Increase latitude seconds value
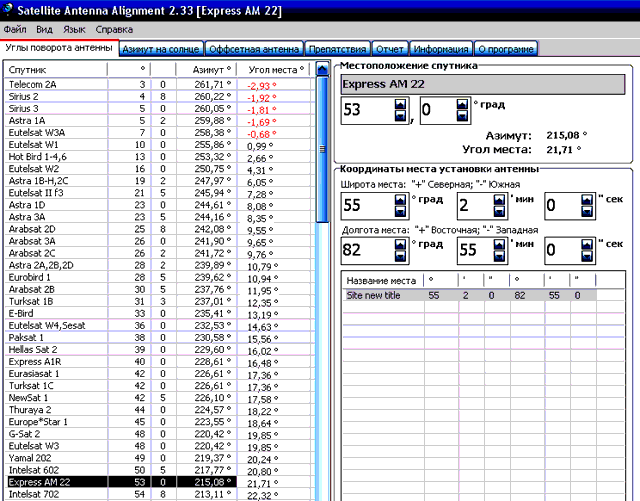Screen dimensions: 640x501 (587, 200)
